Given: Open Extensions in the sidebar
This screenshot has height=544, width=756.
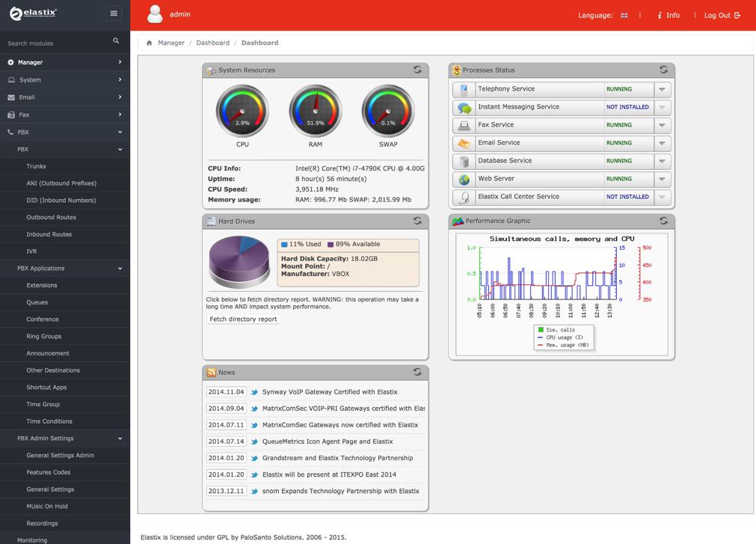Looking at the screenshot, I should coord(41,286).
